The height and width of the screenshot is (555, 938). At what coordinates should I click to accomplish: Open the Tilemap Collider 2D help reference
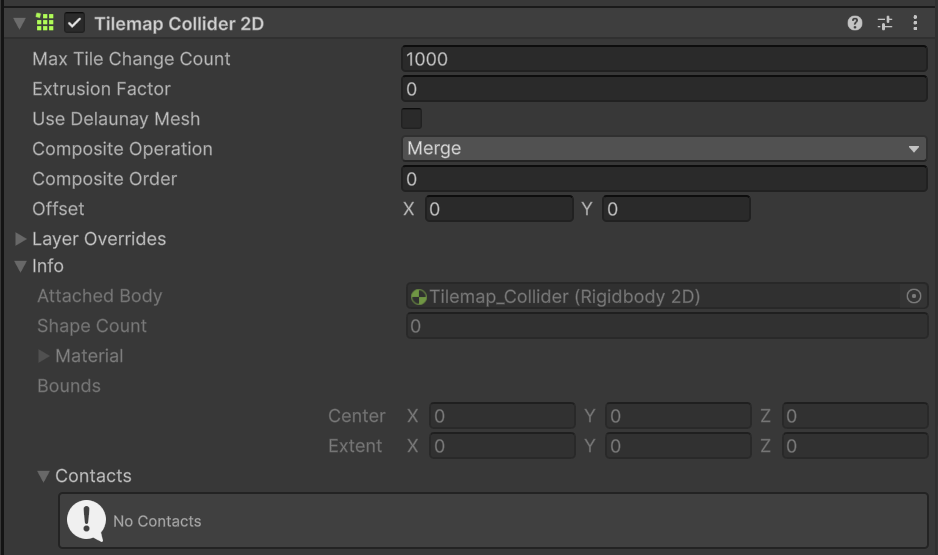pos(855,23)
